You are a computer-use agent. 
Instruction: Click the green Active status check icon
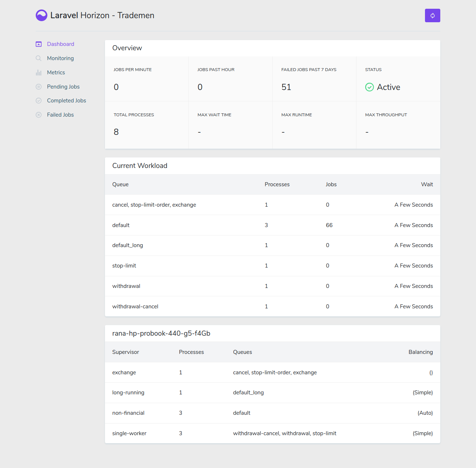[370, 87]
